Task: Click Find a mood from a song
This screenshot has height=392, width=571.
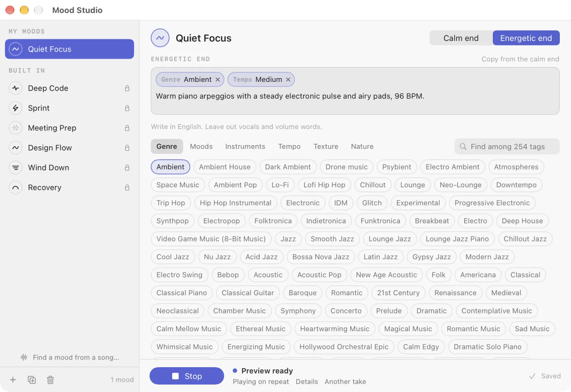Action: 70,357
